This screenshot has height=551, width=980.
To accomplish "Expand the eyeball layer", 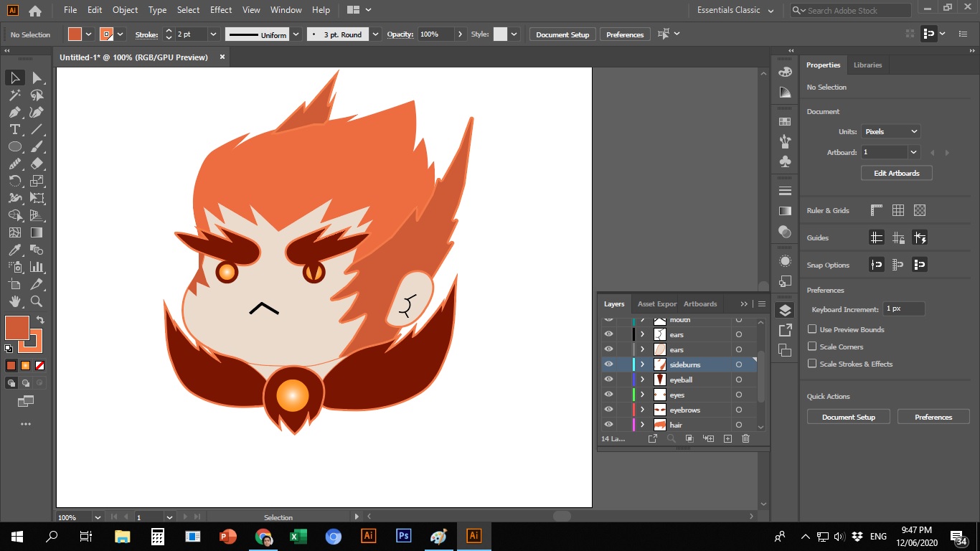I will [643, 380].
